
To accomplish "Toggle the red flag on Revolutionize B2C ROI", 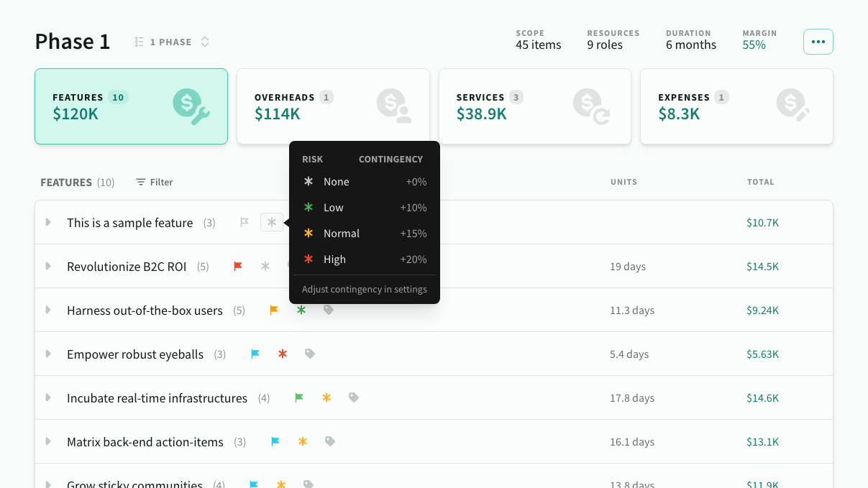I will (237, 266).
